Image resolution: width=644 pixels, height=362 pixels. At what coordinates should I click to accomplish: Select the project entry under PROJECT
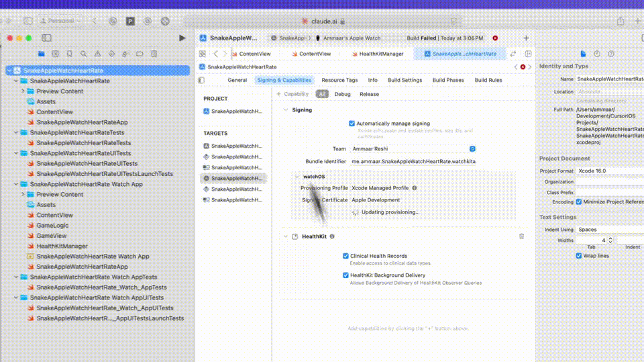pyautogui.click(x=233, y=111)
